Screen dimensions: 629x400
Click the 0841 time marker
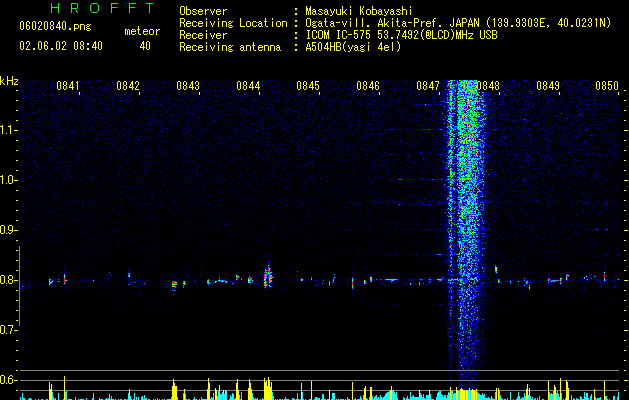(x=67, y=86)
